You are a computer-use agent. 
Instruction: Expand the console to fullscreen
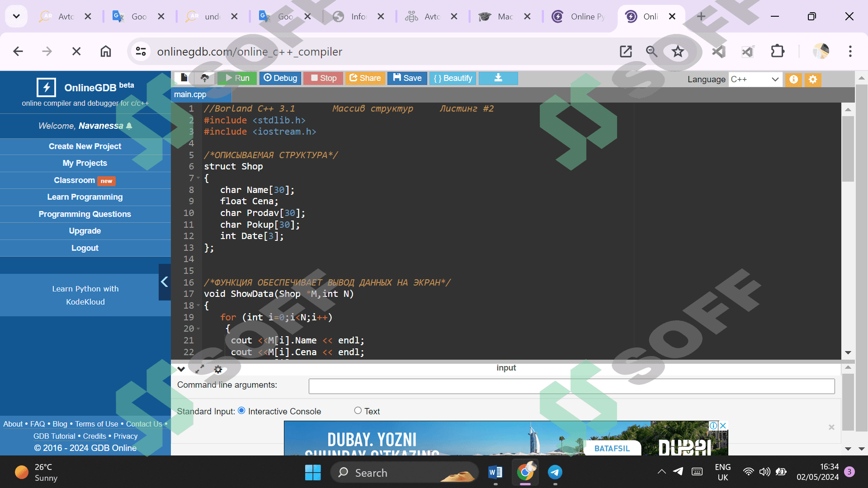199,369
